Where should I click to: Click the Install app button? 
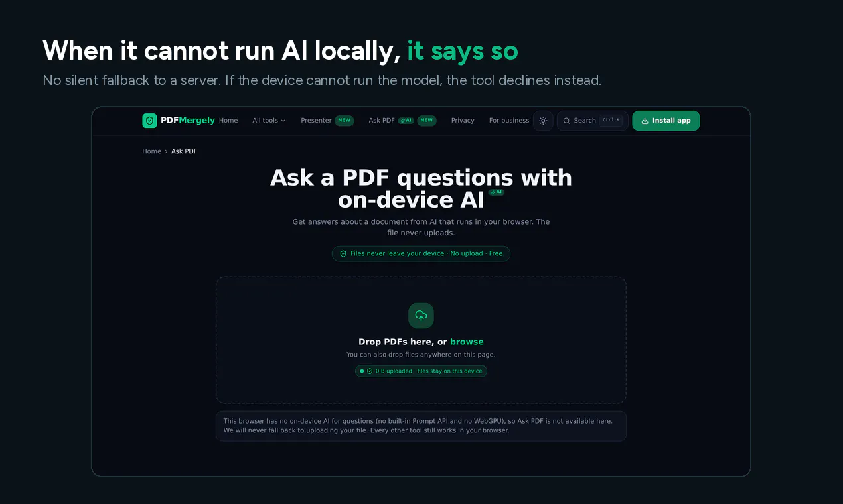coord(666,121)
